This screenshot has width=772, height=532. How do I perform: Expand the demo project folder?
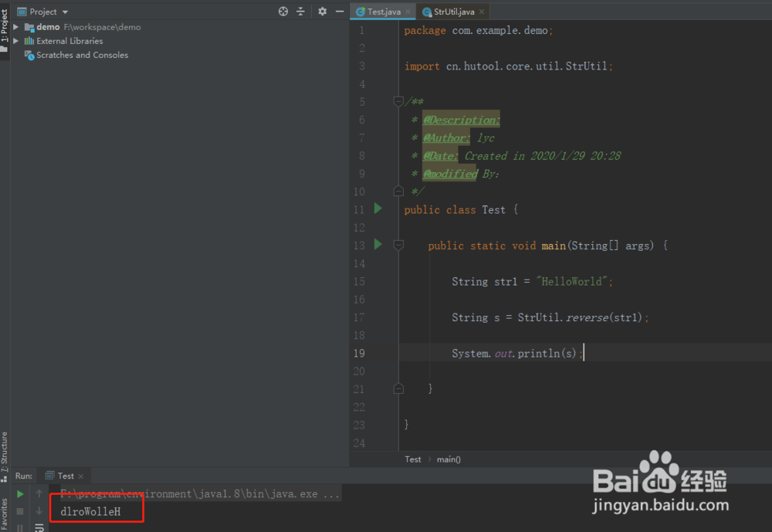(x=15, y=27)
